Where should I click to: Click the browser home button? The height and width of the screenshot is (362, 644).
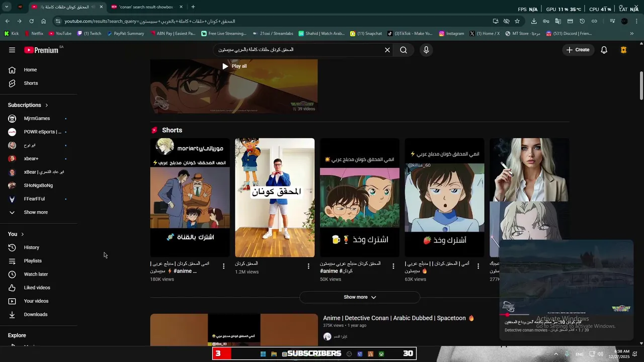[x=44, y=21]
